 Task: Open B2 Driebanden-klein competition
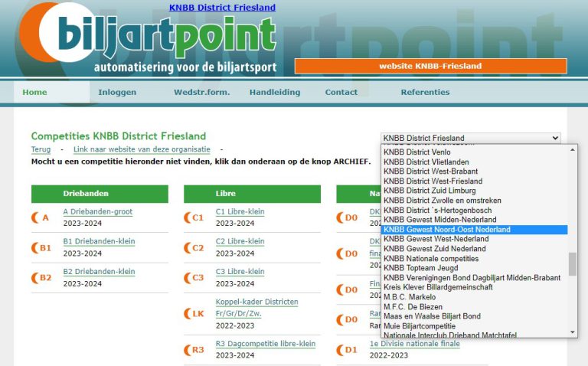click(99, 272)
